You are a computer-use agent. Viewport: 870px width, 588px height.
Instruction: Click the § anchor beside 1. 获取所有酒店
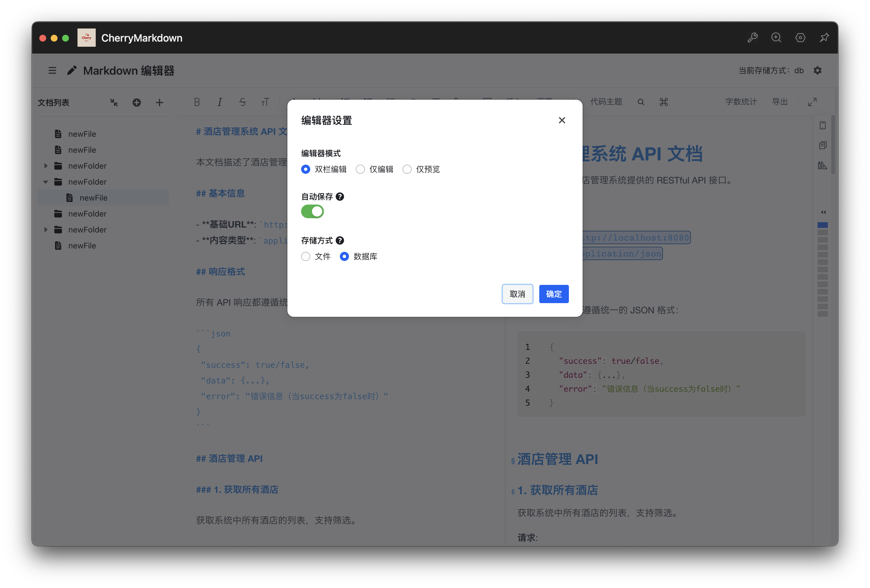tap(512, 491)
